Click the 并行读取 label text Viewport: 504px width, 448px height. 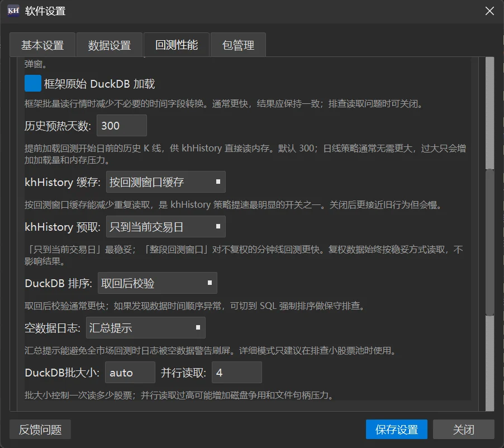click(183, 373)
